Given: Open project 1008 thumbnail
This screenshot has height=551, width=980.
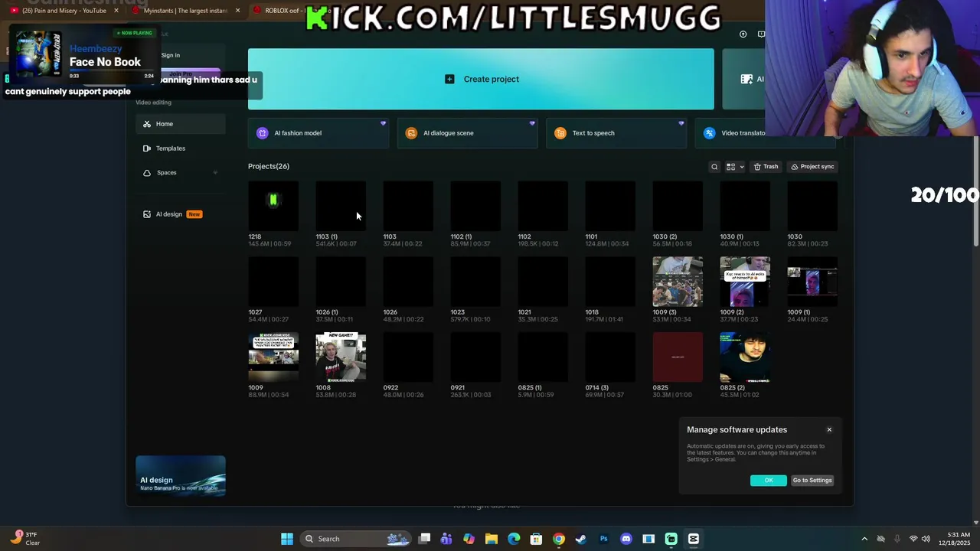Looking at the screenshot, I should [x=341, y=357].
